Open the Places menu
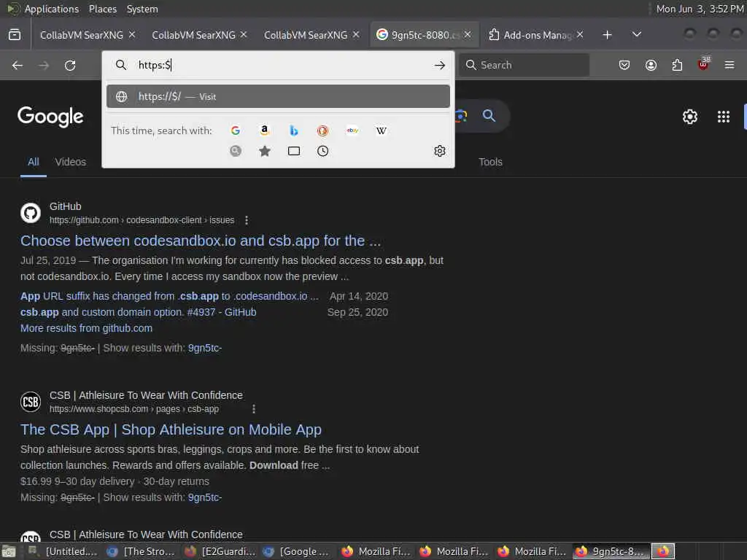 102,9
